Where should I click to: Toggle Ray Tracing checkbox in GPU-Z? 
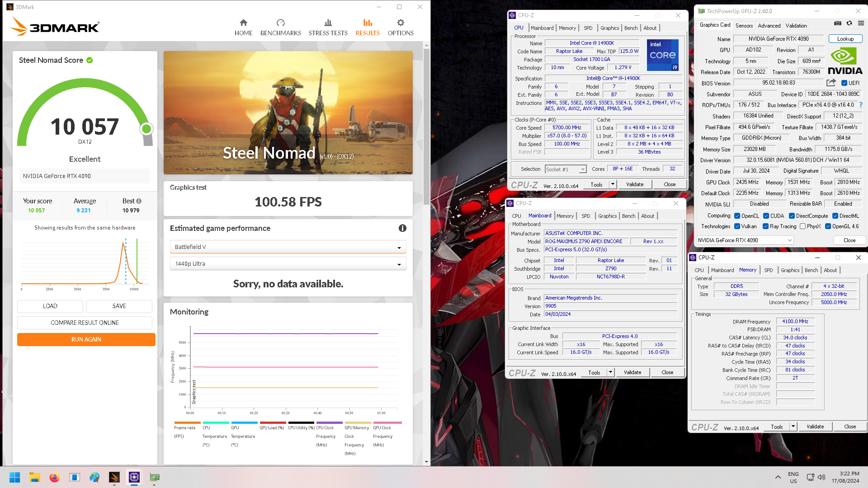pos(765,226)
